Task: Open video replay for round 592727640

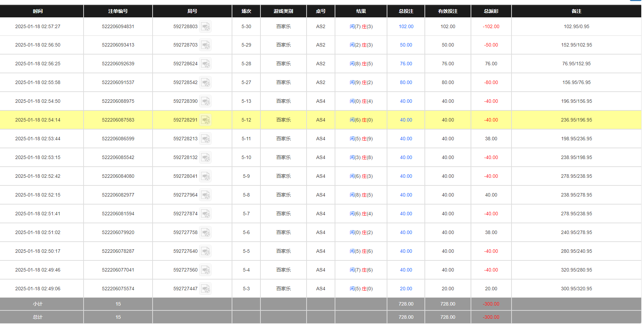Action: click(x=206, y=251)
